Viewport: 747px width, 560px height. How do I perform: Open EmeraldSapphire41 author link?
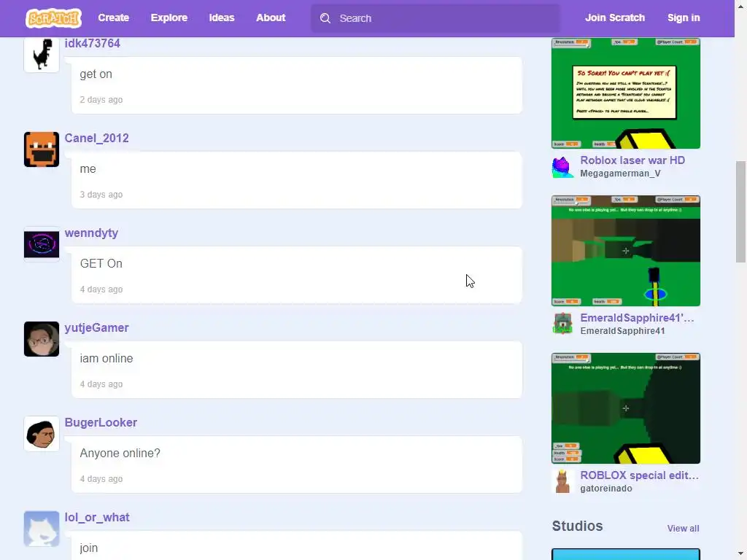622,331
